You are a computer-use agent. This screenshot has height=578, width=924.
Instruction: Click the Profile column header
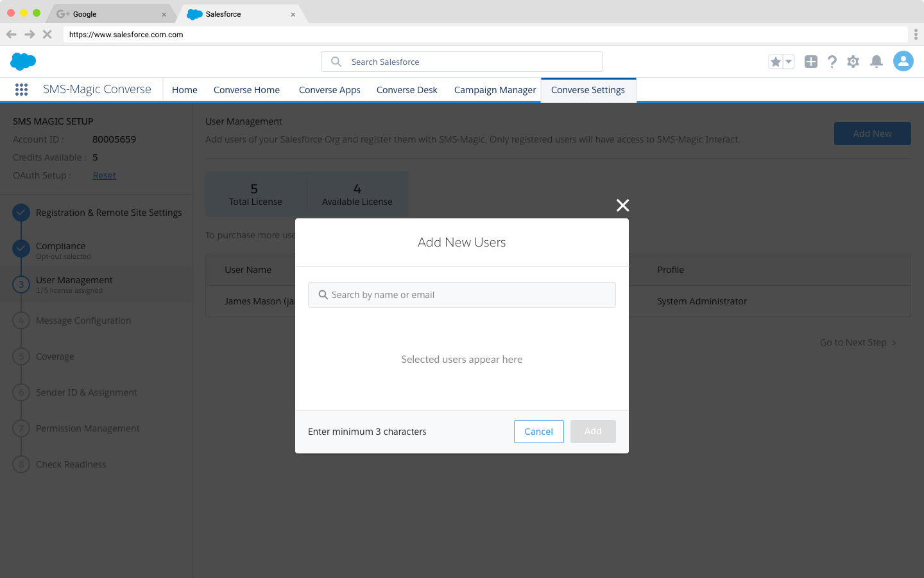[671, 270]
